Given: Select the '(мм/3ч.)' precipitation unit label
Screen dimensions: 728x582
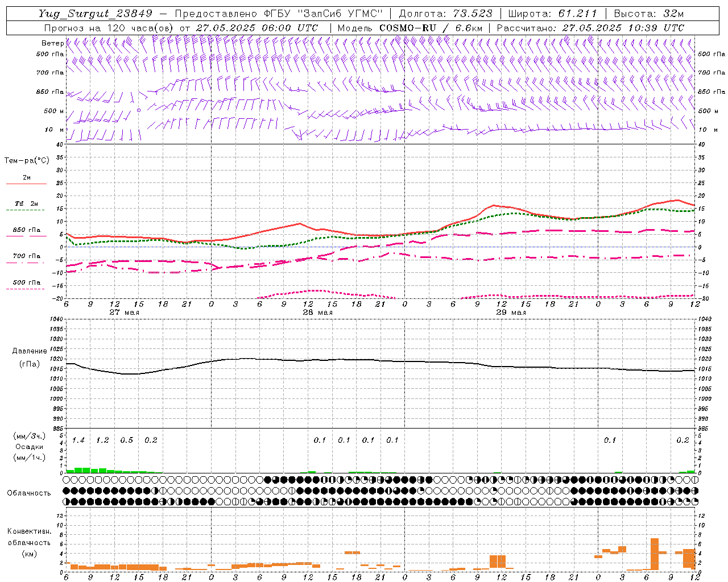Looking at the screenshot, I should click(x=30, y=436).
